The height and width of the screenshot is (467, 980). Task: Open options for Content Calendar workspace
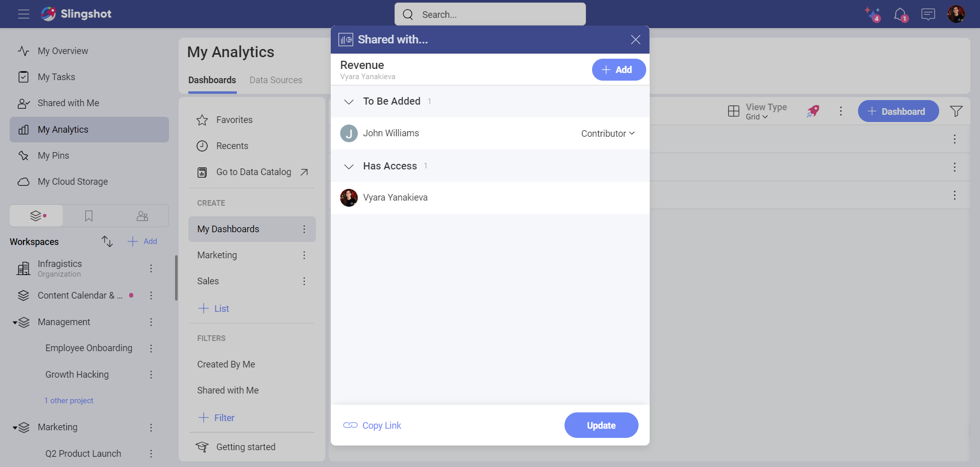(151, 296)
